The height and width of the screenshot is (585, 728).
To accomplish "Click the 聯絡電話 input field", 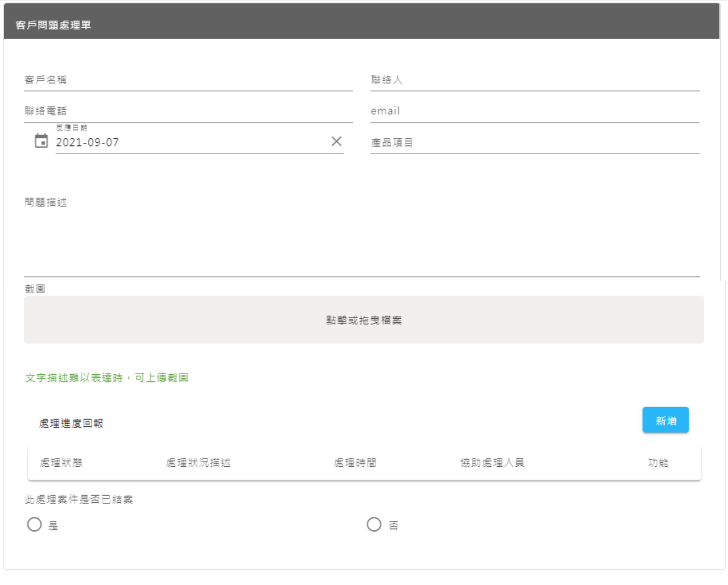I will (x=188, y=111).
